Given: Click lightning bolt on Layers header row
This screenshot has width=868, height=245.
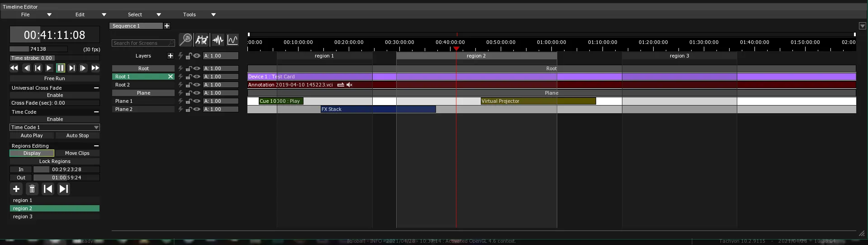Looking at the screenshot, I should (x=180, y=56).
